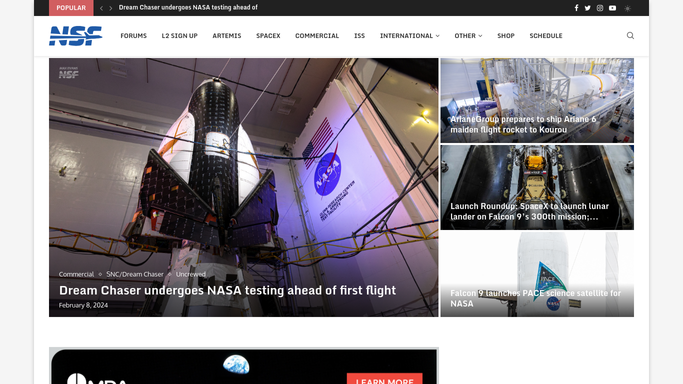Show next popular headline arrow
The height and width of the screenshot is (384, 683).
click(x=111, y=8)
